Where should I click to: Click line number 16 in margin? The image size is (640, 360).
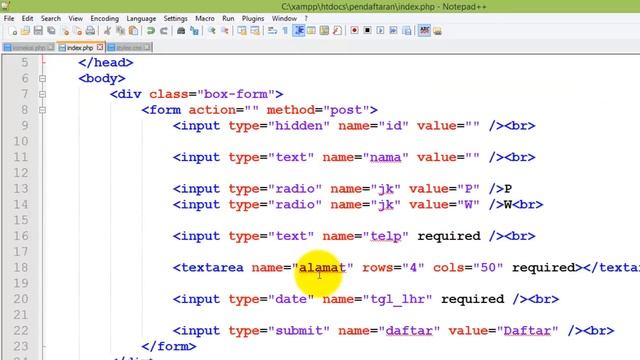click(x=21, y=236)
